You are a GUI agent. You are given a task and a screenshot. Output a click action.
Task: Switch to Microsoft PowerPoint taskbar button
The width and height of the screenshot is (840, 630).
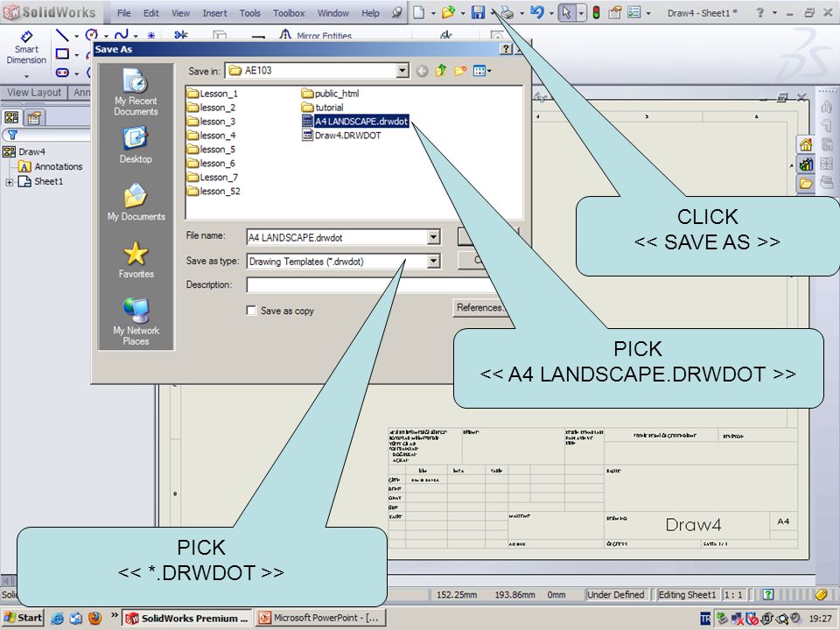pos(319,619)
